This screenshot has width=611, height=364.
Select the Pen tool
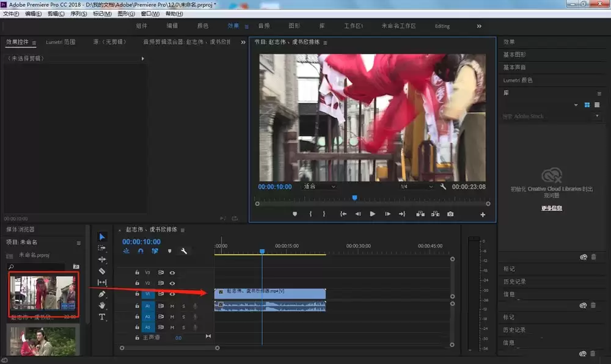click(x=101, y=294)
